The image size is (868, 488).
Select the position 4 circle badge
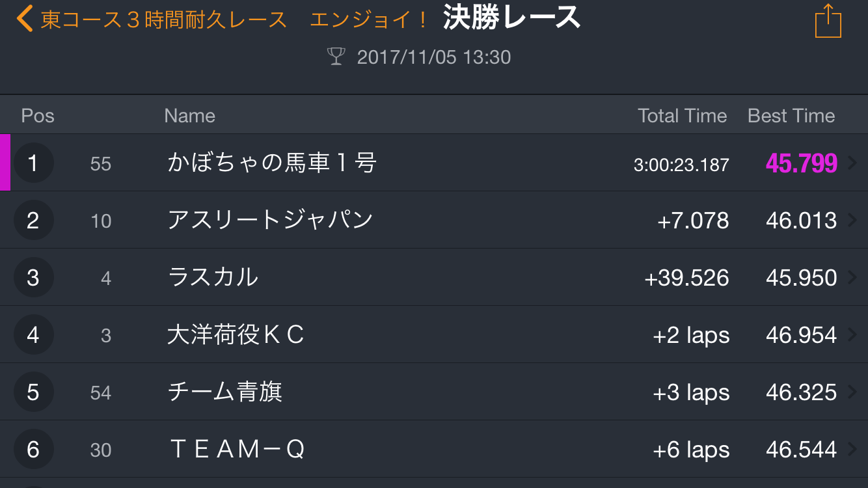(33, 334)
